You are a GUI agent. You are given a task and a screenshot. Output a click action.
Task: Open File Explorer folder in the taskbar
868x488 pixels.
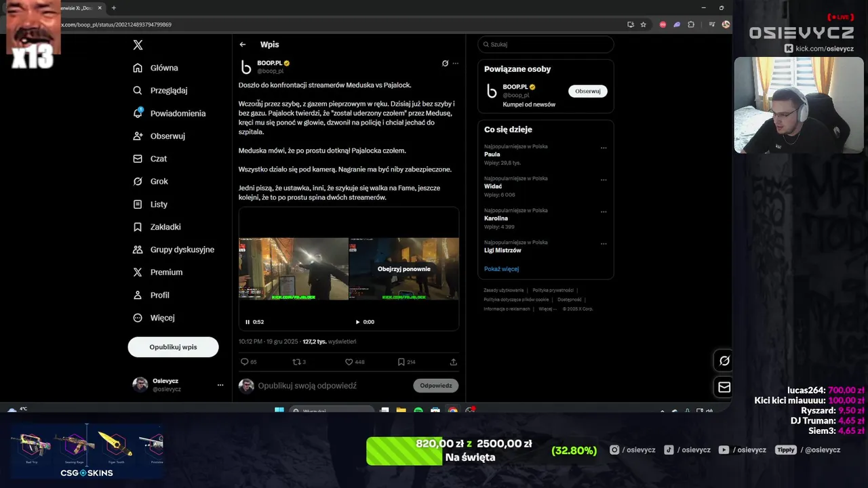click(x=401, y=411)
